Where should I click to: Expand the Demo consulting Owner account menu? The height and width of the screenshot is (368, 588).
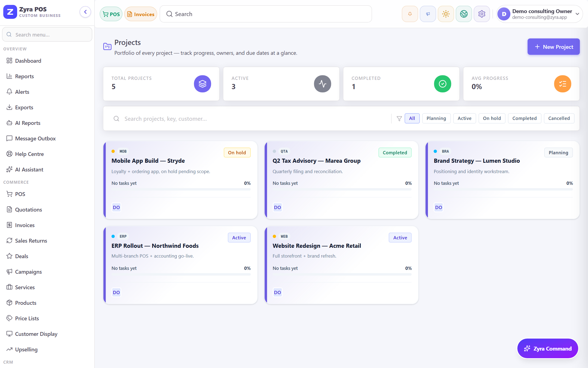(x=539, y=14)
